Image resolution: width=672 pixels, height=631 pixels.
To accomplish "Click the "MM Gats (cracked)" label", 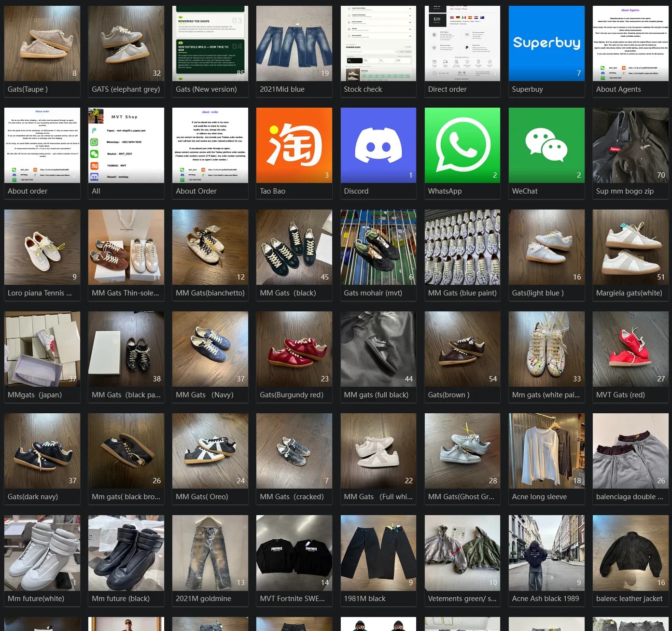I will [x=292, y=497].
